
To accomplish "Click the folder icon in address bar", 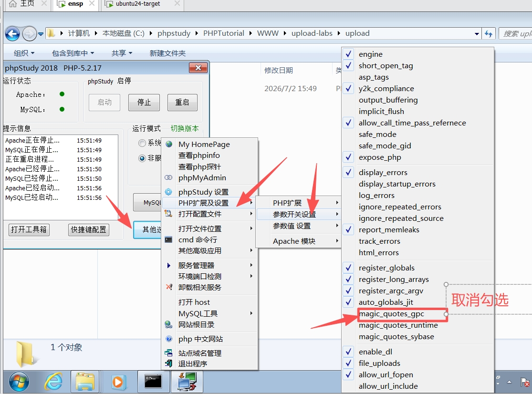I will click(x=51, y=33).
